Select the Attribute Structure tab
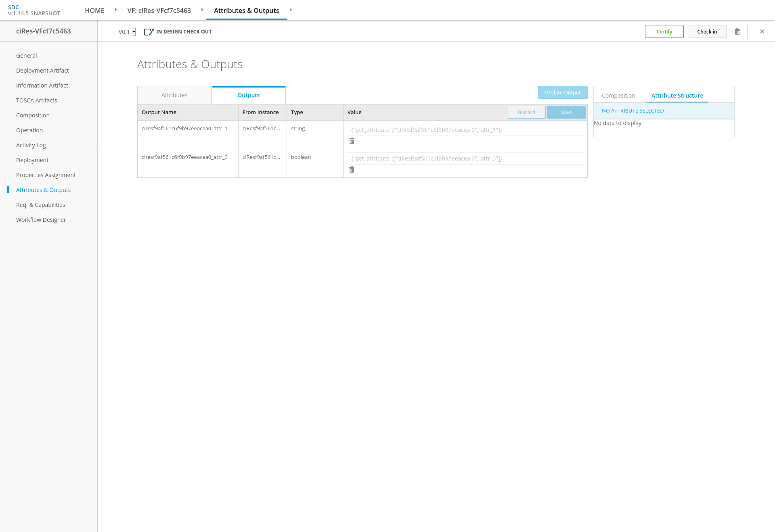Image resolution: width=775 pixels, height=532 pixels. click(677, 96)
